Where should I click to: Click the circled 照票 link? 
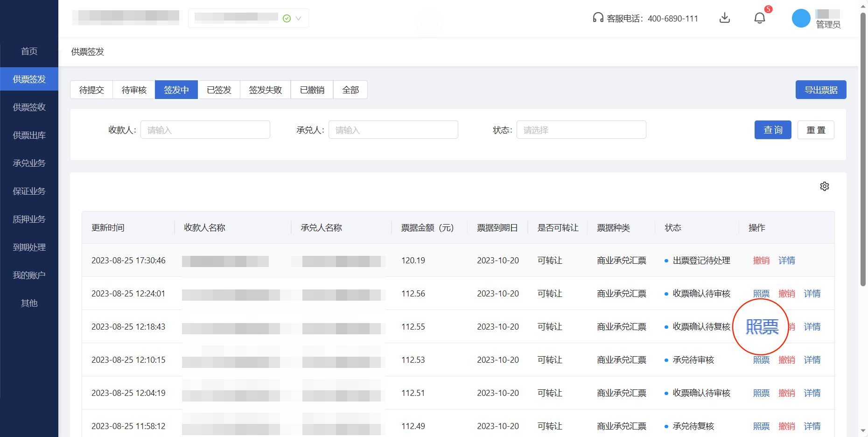(761, 326)
